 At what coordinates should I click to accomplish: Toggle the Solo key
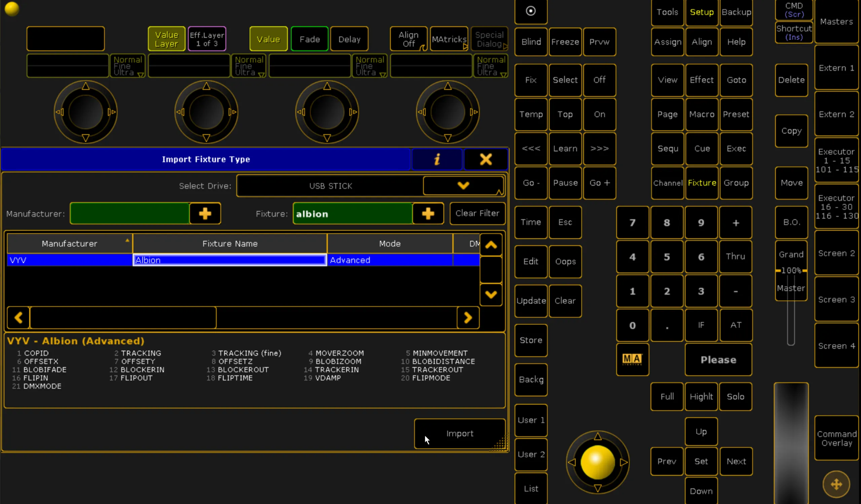point(735,396)
